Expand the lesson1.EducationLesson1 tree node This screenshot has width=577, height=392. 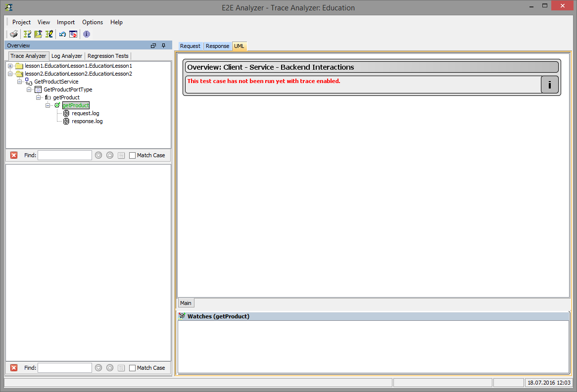[10, 65]
